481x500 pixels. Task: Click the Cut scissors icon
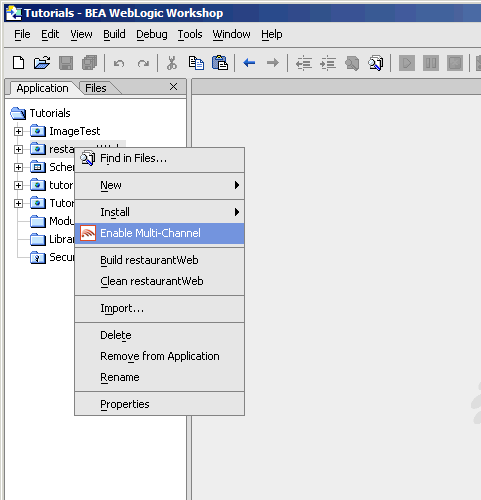(172, 63)
